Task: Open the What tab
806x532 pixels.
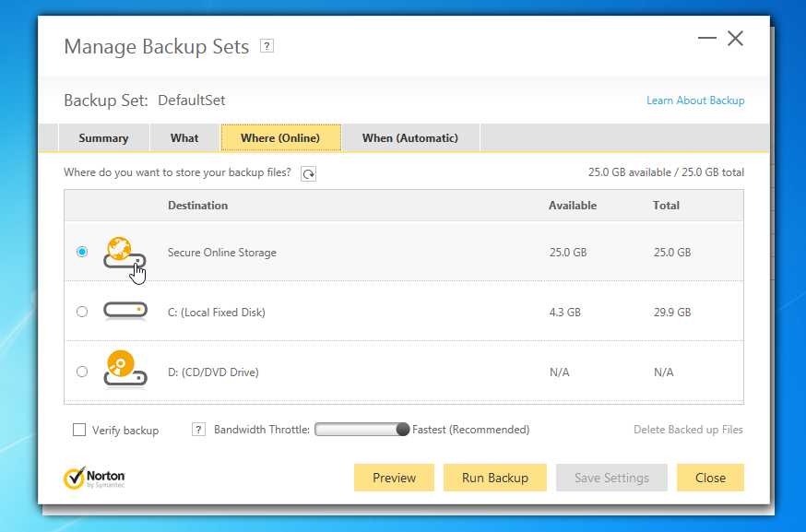Action: click(184, 138)
